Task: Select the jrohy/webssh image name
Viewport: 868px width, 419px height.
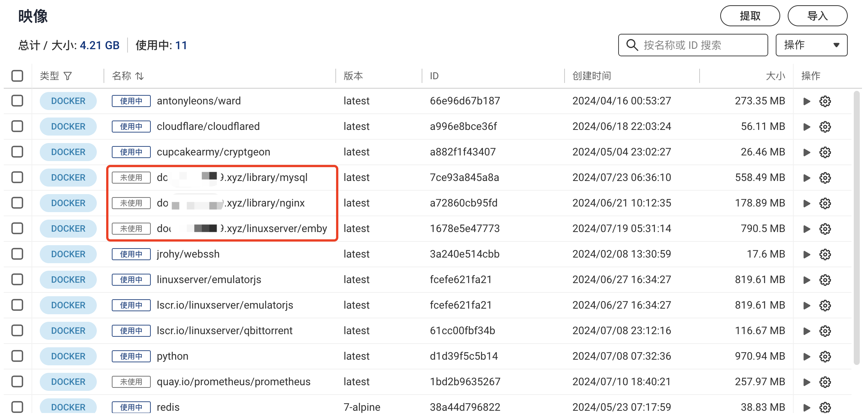Action: tap(188, 254)
